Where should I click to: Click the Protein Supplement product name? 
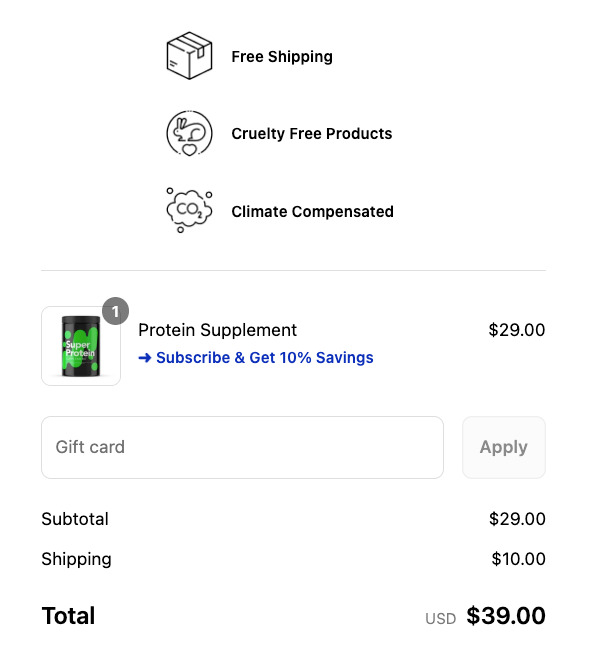(218, 330)
